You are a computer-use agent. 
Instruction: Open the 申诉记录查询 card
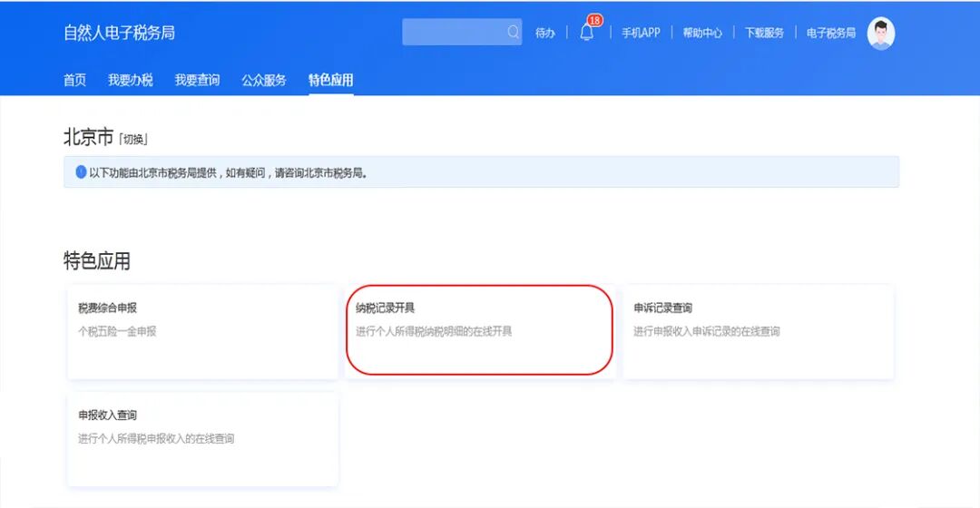click(x=757, y=331)
